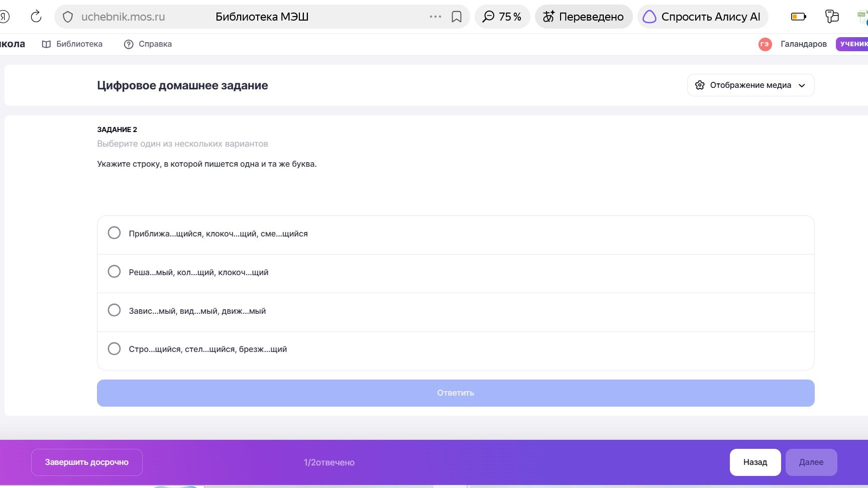Image resolution: width=868 pixels, height=488 pixels.
Task: Open Спросить Алису AI assistant
Action: pos(702,17)
